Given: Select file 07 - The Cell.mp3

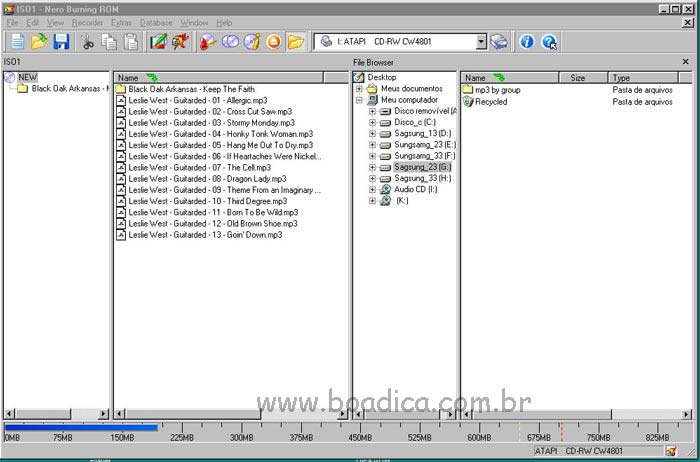Looking at the screenshot, I should 200,167.
